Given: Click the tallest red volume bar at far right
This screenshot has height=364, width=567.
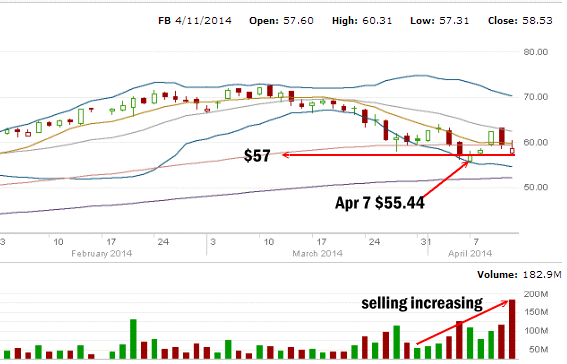Looking at the screenshot, I should (512, 329).
